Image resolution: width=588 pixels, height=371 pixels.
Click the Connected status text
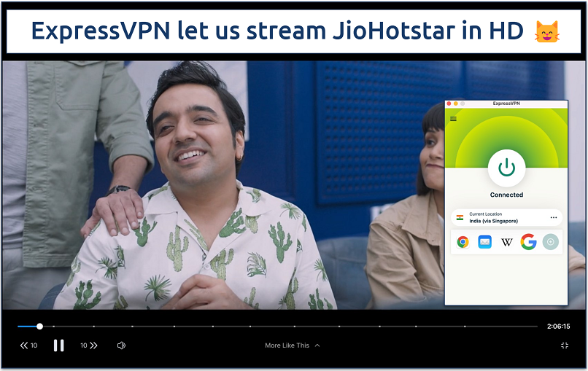tap(506, 195)
